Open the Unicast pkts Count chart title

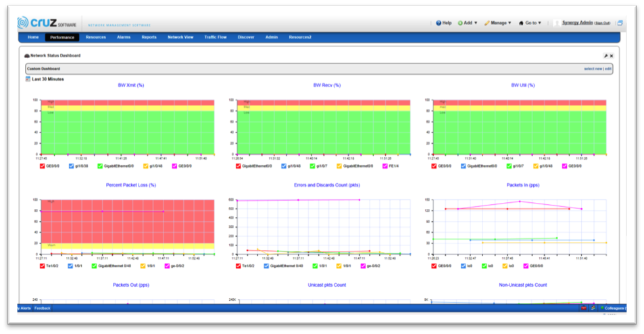[x=327, y=285]
